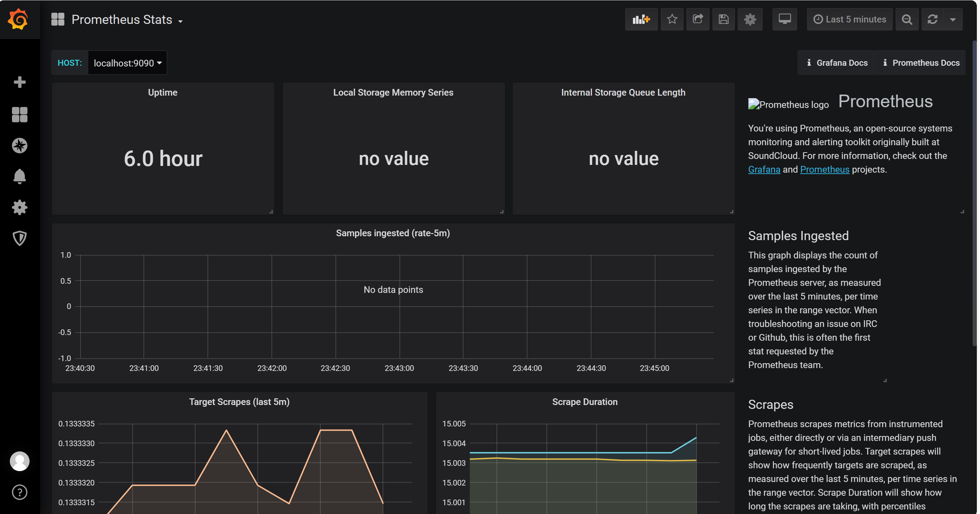
Task: Open the Server Admin shield icon
Action: [x=19, y=238]
